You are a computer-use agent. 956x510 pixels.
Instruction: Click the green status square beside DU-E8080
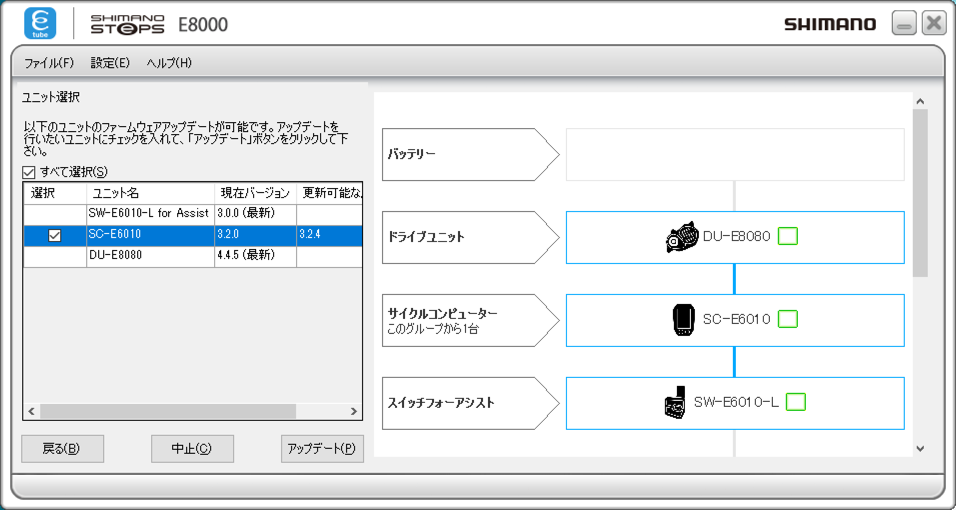tap(788, 237)
